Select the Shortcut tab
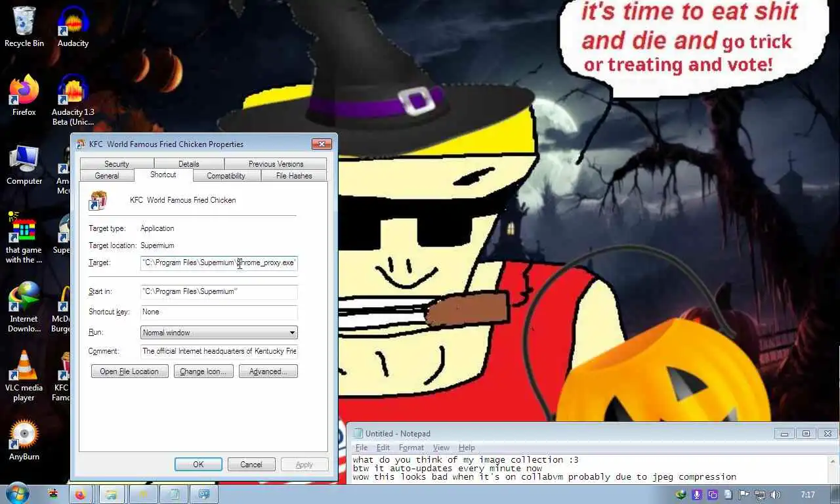 click(163, 175)
